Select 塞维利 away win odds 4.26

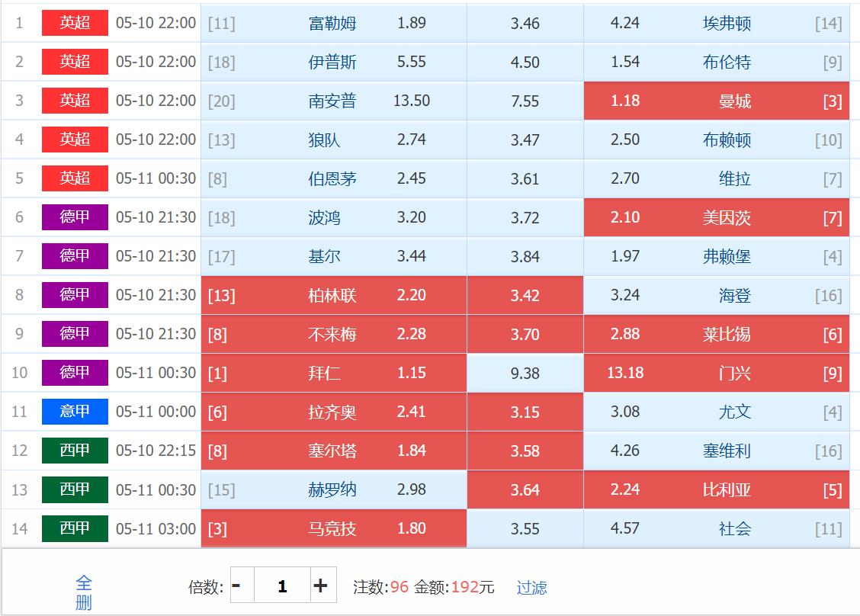pyautogui.click(x=717, y=451)
